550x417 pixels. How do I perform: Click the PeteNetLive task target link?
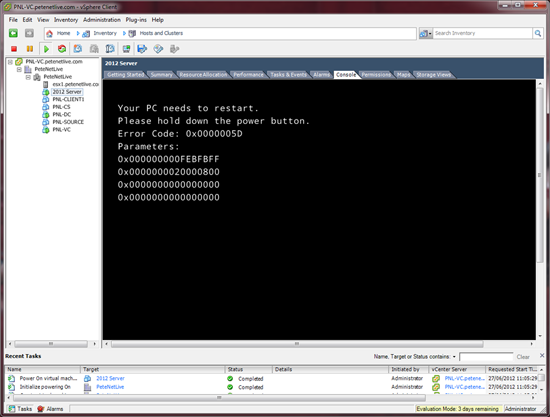click(x=110, y=387)
